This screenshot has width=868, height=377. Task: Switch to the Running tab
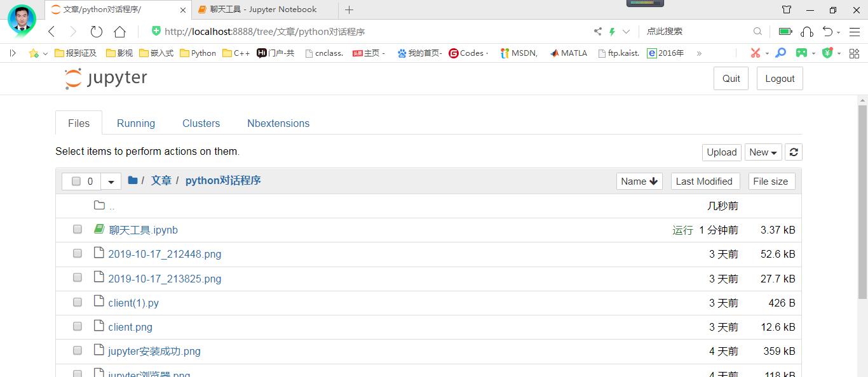pos(136,123)
